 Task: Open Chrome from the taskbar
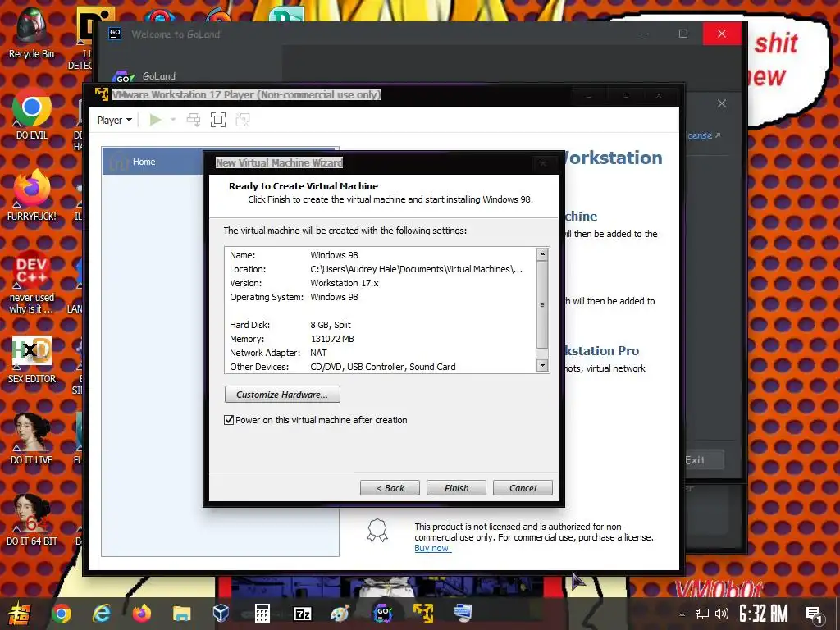pyautogui.click(x=61, y=614)
